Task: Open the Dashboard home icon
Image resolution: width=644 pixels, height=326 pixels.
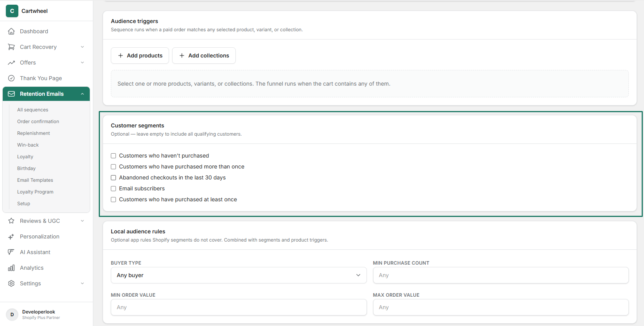Action: 11,31
